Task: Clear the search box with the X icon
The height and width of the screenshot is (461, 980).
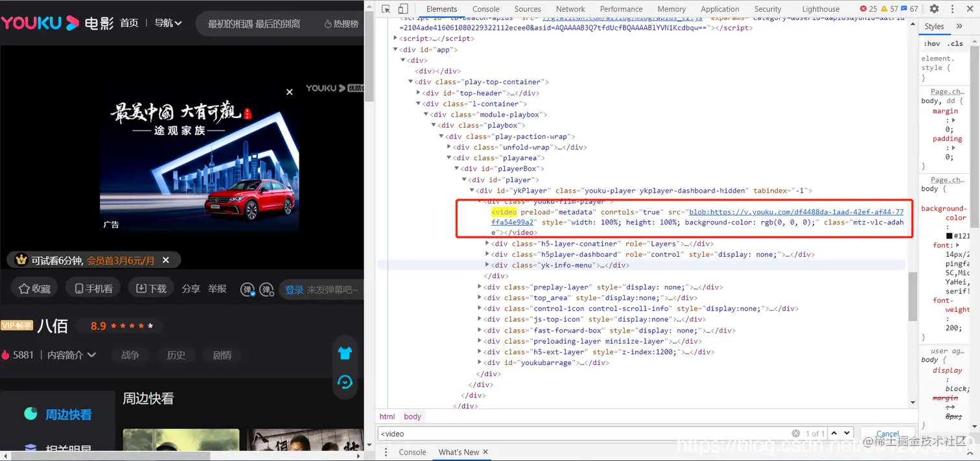Action: [796, 433]
